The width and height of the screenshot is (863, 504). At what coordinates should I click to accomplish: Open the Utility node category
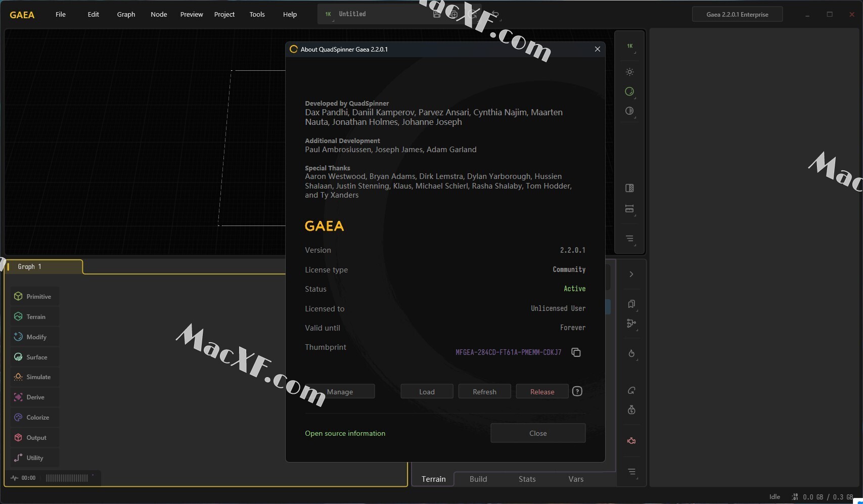[x=34, y=457]
